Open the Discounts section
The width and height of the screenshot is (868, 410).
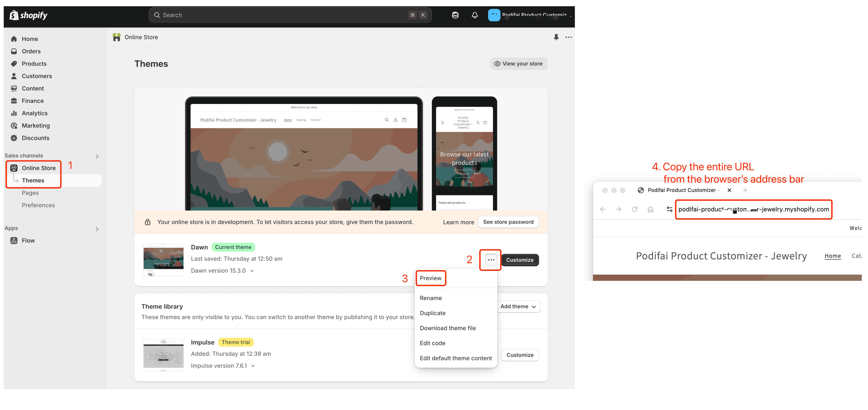(x=35, y=138)
